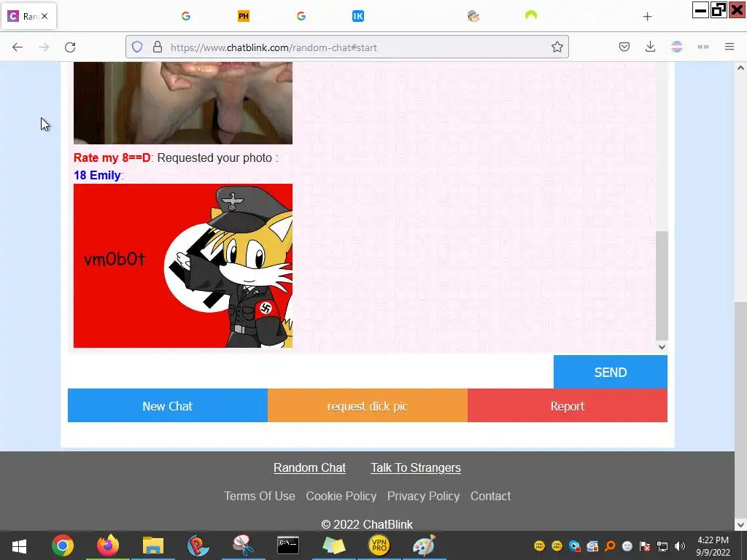This screenshot has height=560, width=747.
Task: Open the Contact page
Action: point(491,496)
